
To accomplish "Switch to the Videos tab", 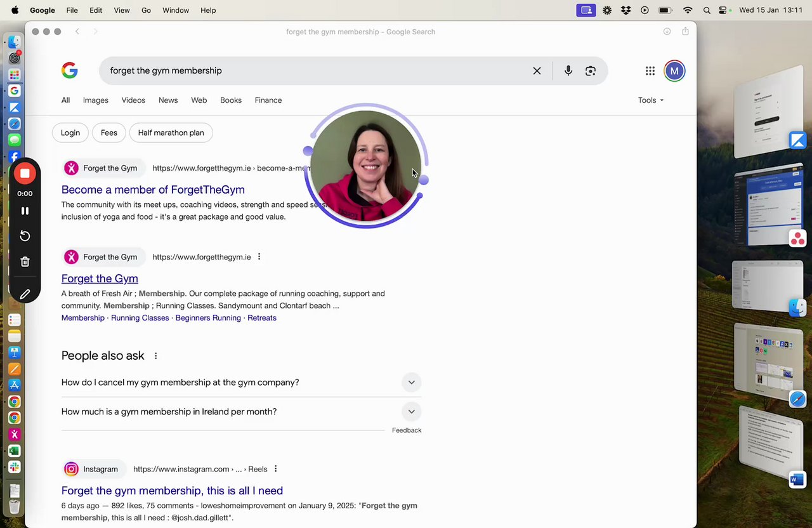I will (x=133, y=100).
